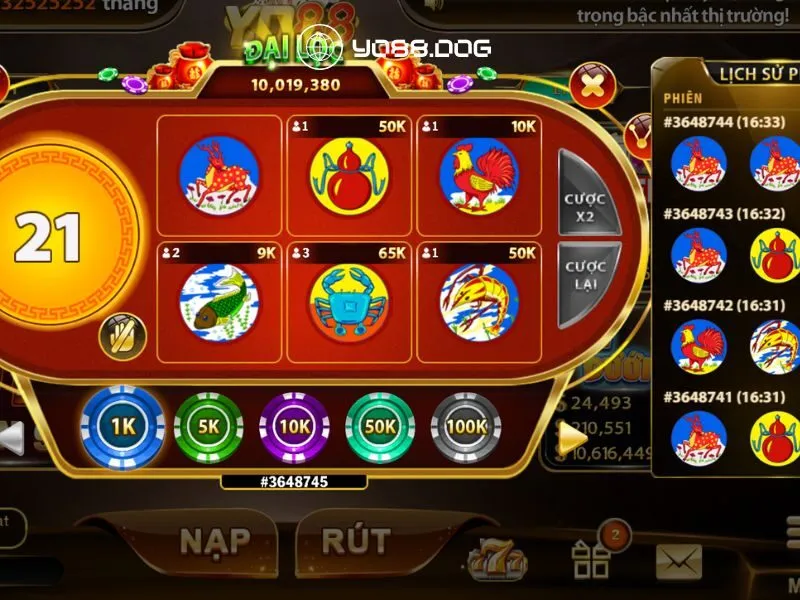
Task: Click the Cược Lại rebet button
Action: pyautogui.click(x=587, y=284)
